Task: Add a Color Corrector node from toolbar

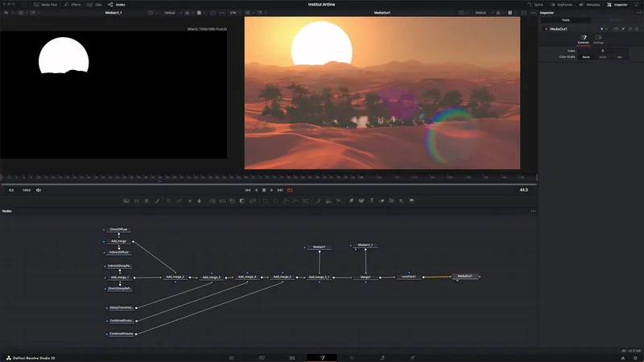Action: (x=169, y=200)
